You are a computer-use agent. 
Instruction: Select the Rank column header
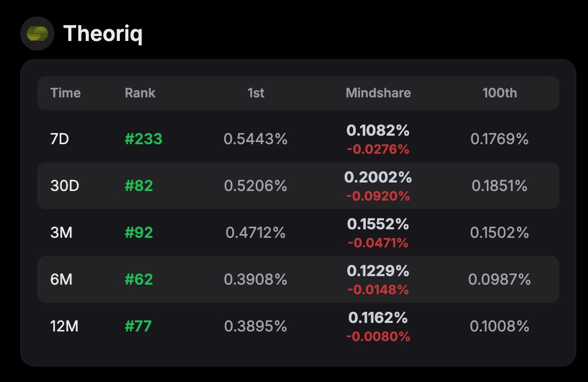[140, 93]
